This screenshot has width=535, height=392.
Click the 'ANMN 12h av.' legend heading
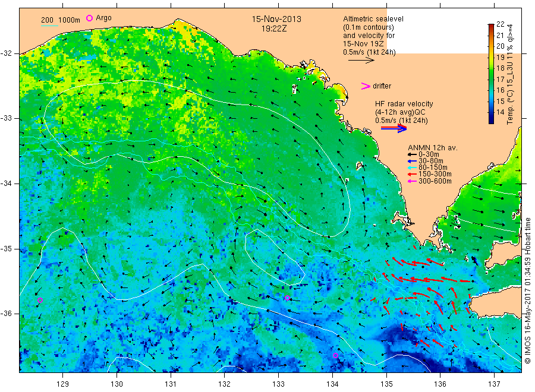[433, 148]
